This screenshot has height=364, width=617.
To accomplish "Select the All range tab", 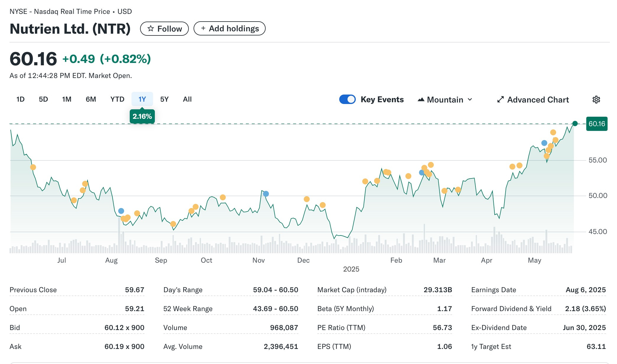I will (187, 99).
